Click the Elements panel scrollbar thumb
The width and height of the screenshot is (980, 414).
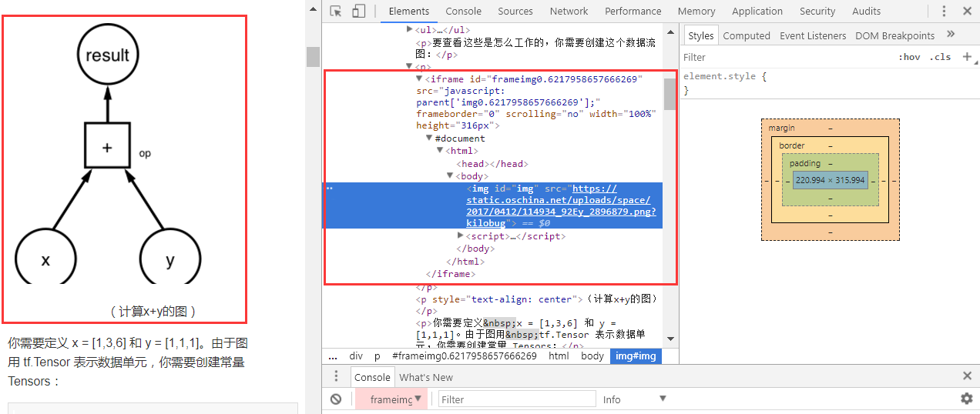pyautogui.click(x=670, y=94)
